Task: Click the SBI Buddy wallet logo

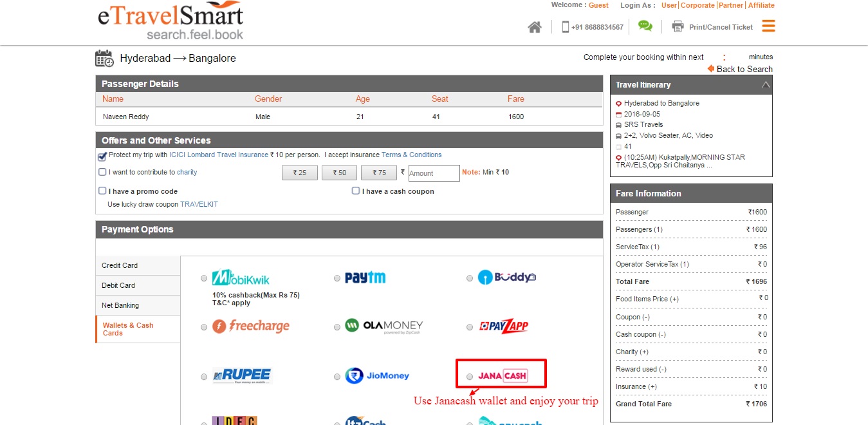Action: pyautogui.click(x=507, y=278)
